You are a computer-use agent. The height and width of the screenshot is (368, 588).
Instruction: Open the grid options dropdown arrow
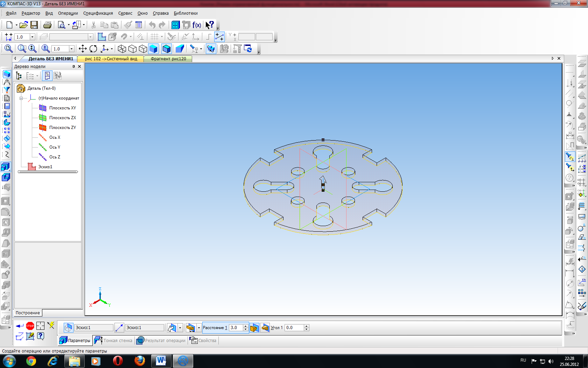point(162,37)
